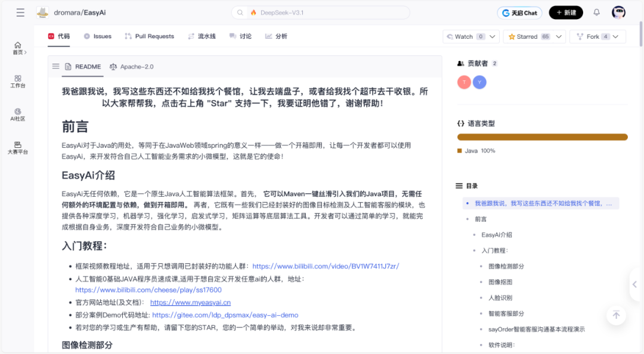Click the 天启 Chat button
The image size is (644, 354).
pyautogui.click(x=519, y=13)
